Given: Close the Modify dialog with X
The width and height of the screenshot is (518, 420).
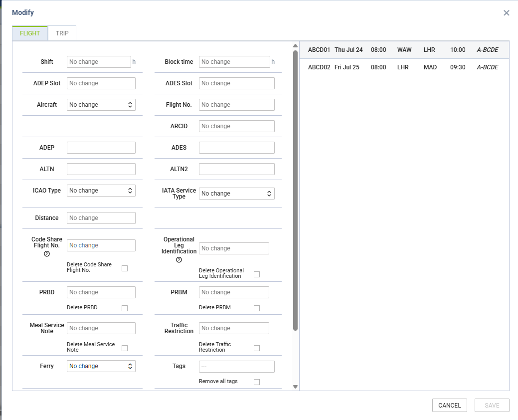Looking at the screenshot, I should (x=506, y=13).
